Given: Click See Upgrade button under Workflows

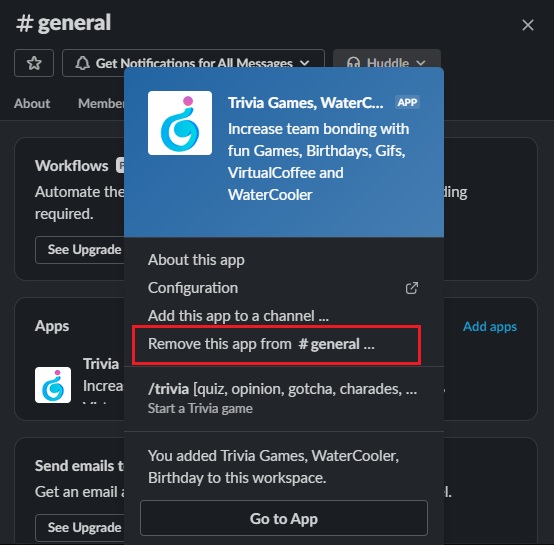Looking at the screenshot, I should coord(80,250).
